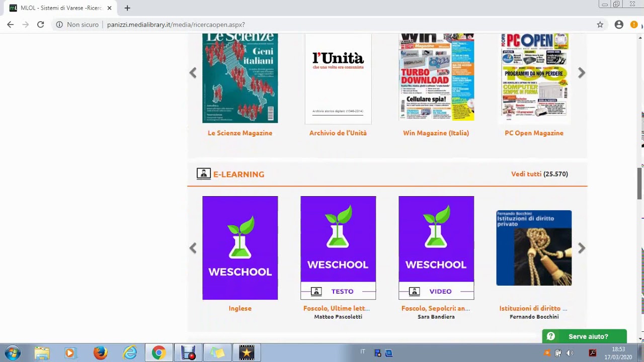Show next magazines with right arrow

tap(582, 73)
